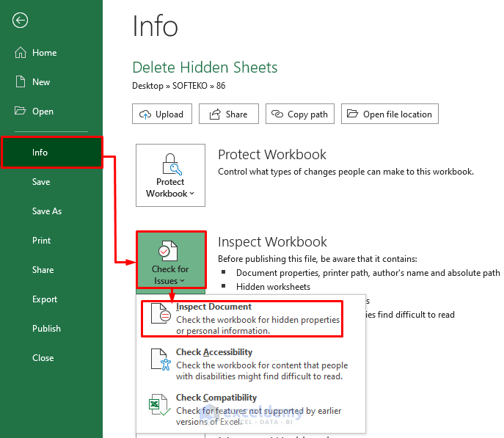Viewport: 504px width, 438px height.
Task: Click the Check Compatibility Excel icon
Action: [x=160, y=404]
